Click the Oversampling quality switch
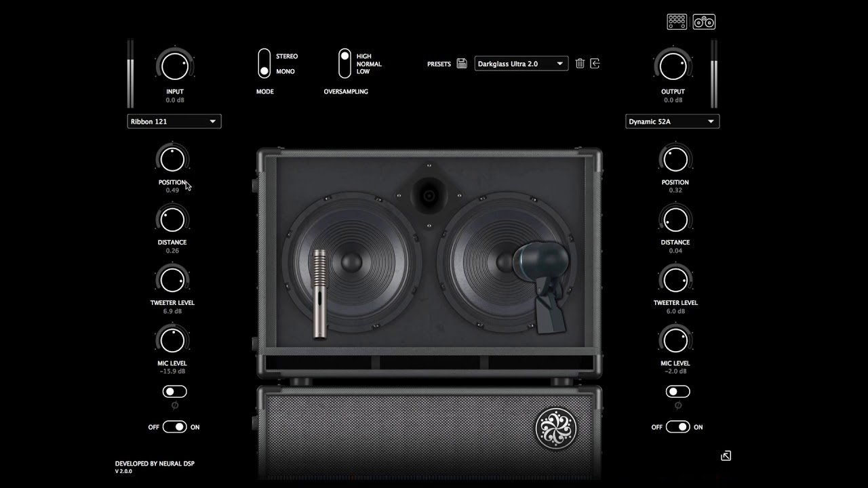Viewport: 868px width, 488px height. coord(345,63)
